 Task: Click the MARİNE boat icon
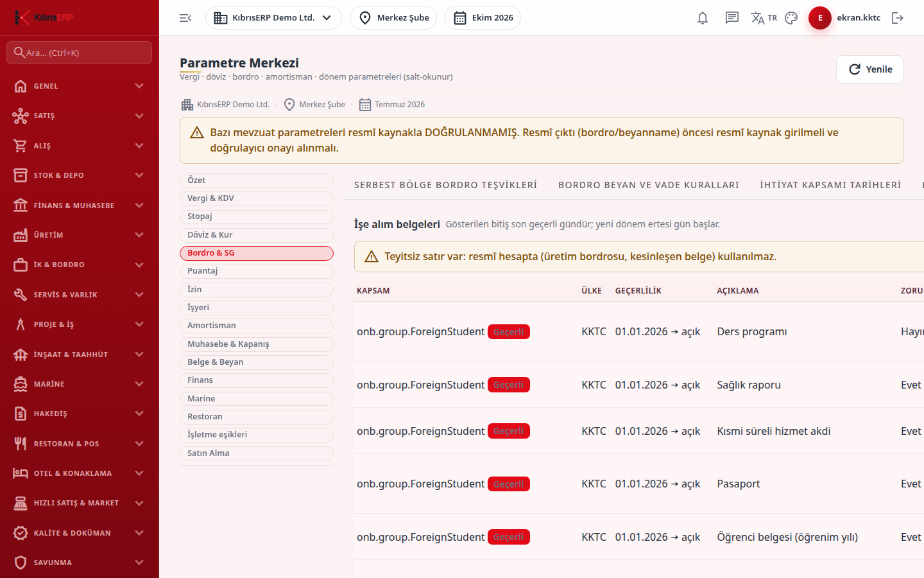[x=21, y=384]
